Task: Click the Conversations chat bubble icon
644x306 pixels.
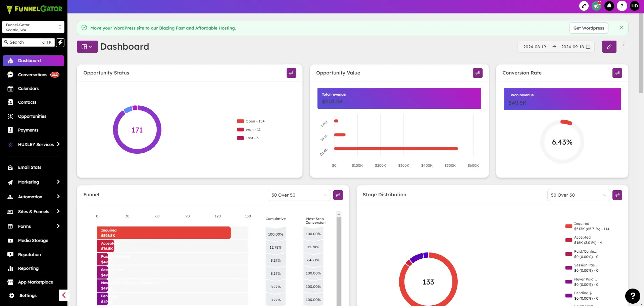Action: (10, 74)
